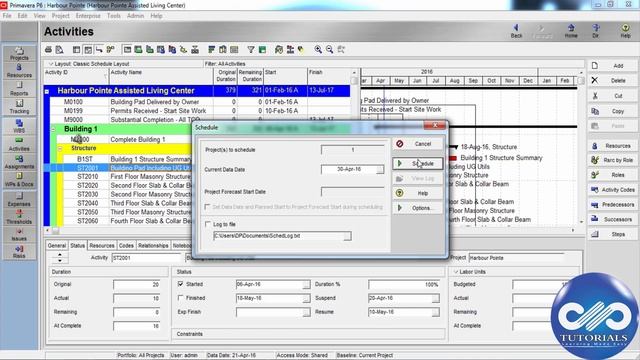This screenshot has width=640, height=360.
Task: Open Activities in the left sidebar
Action: pos(19,144)
